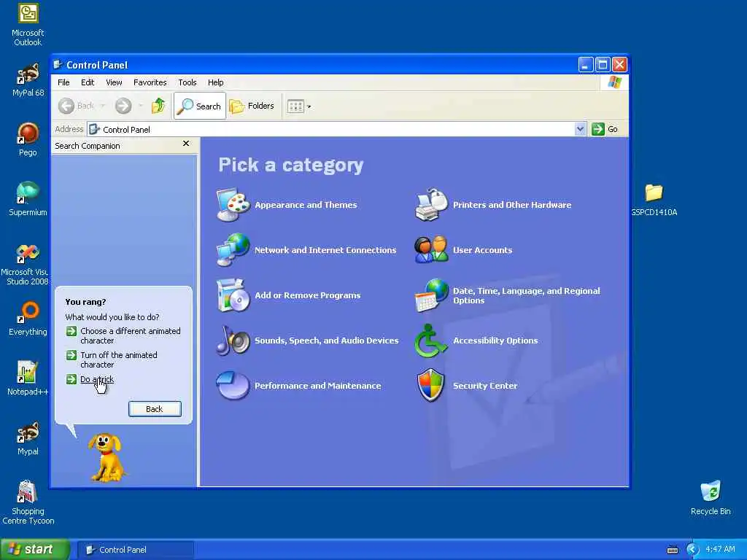This screenshot has height=560, width=747.
Task: Open the Start menu
Action: [35, 549]
